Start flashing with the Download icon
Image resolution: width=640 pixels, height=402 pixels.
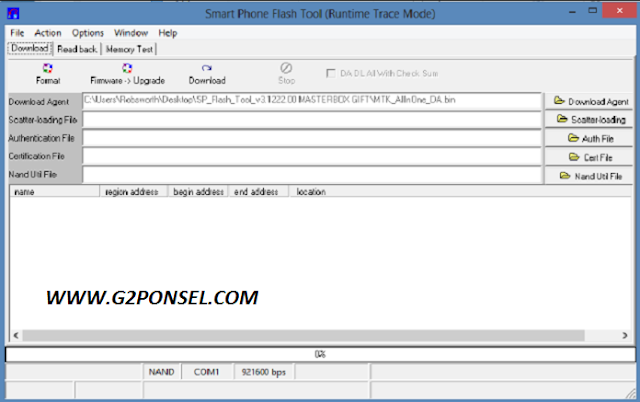pos(207,68)
